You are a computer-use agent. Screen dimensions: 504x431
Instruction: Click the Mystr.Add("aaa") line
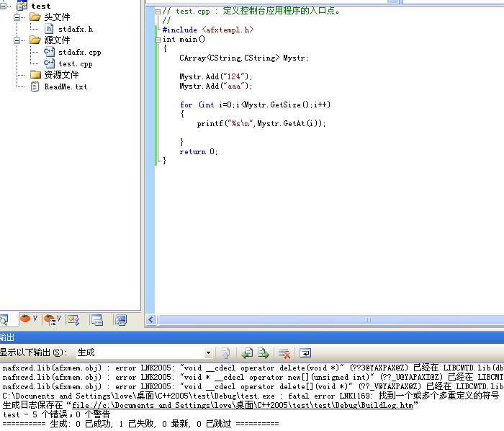click(x=216, y=86)
